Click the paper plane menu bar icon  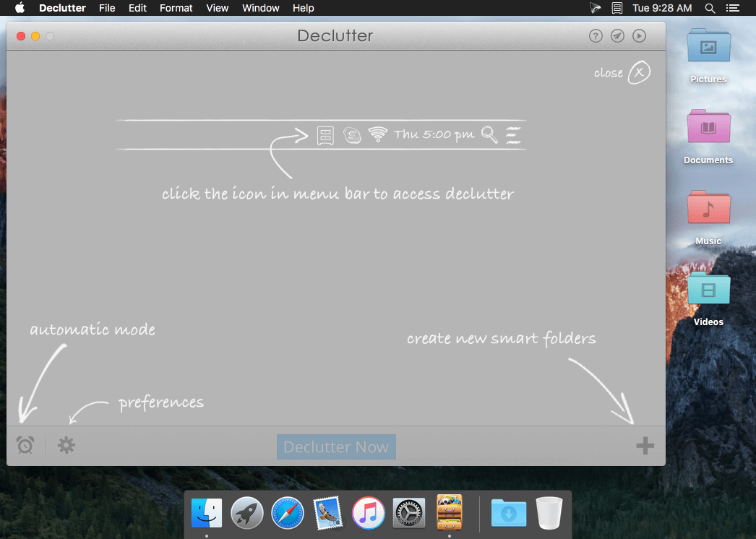[x=596, y=8]
